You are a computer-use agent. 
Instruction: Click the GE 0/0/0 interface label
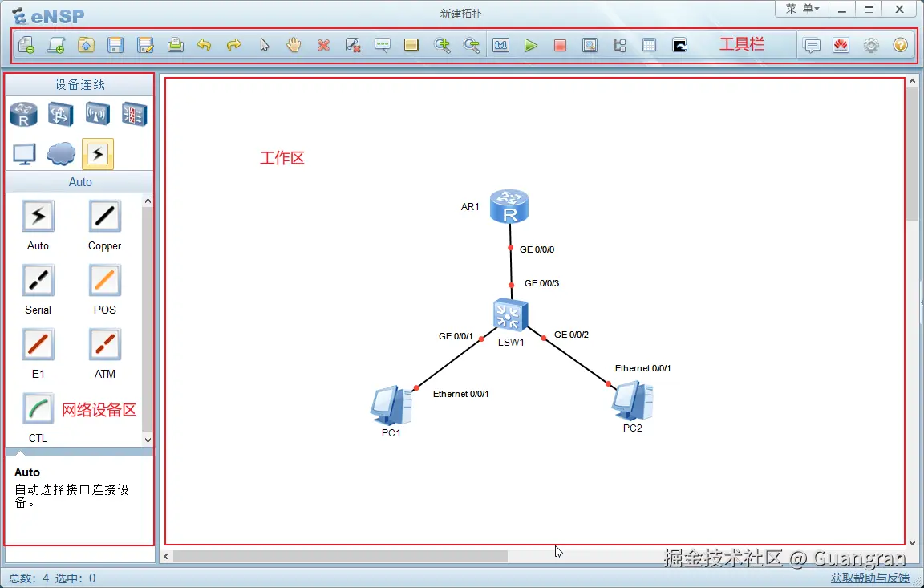[537, 249]
